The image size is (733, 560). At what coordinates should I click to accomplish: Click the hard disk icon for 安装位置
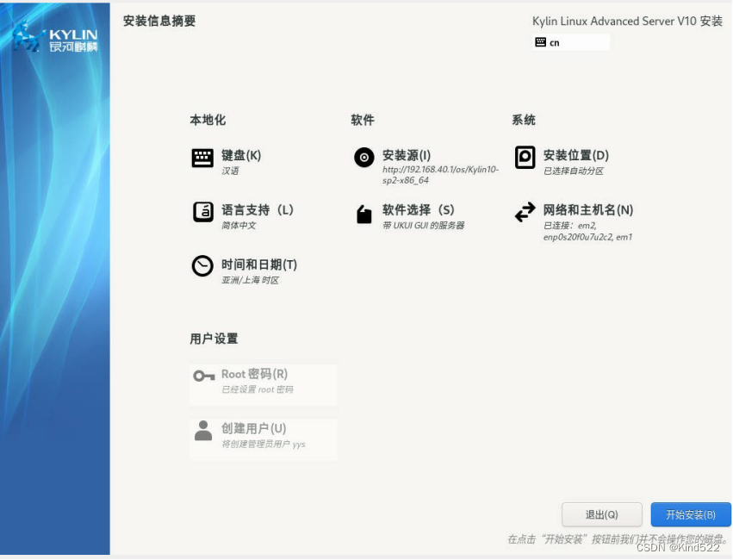point(525,157)
